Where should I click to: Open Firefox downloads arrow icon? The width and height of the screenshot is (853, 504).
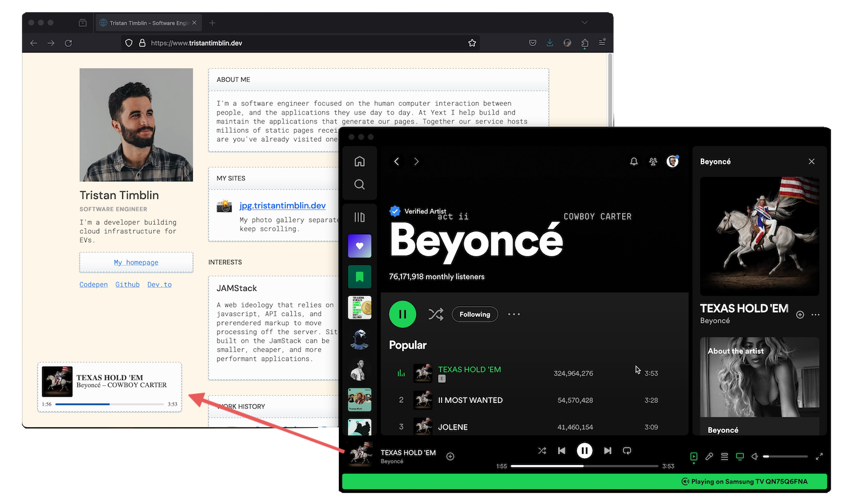(550, 43)
